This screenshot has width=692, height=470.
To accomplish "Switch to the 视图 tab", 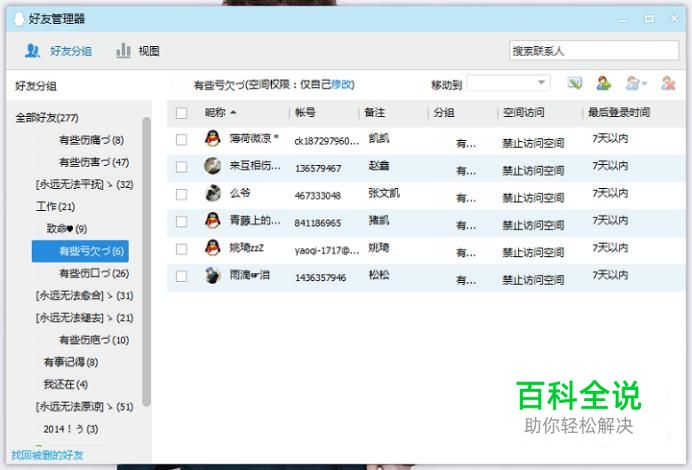I will point(137,51).
